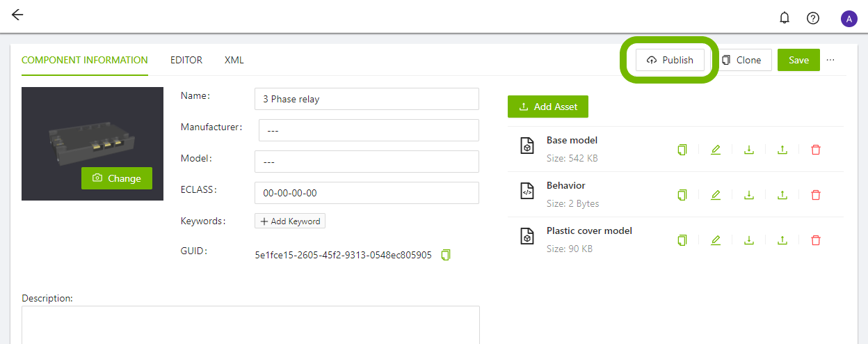The image size is (868, 344).
Task: Switch to the XML tab
Action: coord(234,60)
